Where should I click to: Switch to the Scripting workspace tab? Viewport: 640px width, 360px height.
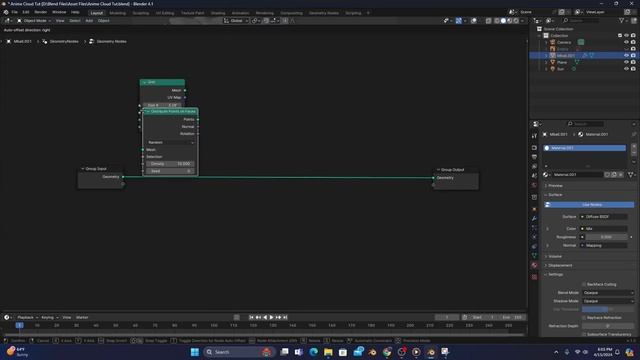(x=353, y=13)
